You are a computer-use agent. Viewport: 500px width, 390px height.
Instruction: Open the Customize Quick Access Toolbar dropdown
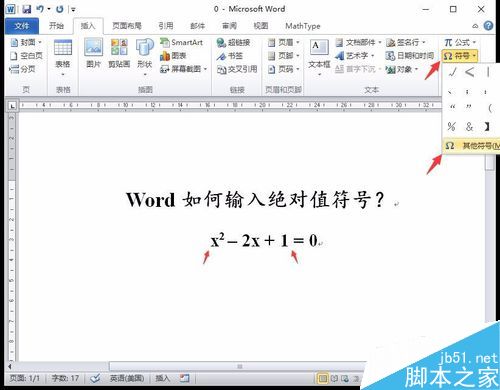73,9
